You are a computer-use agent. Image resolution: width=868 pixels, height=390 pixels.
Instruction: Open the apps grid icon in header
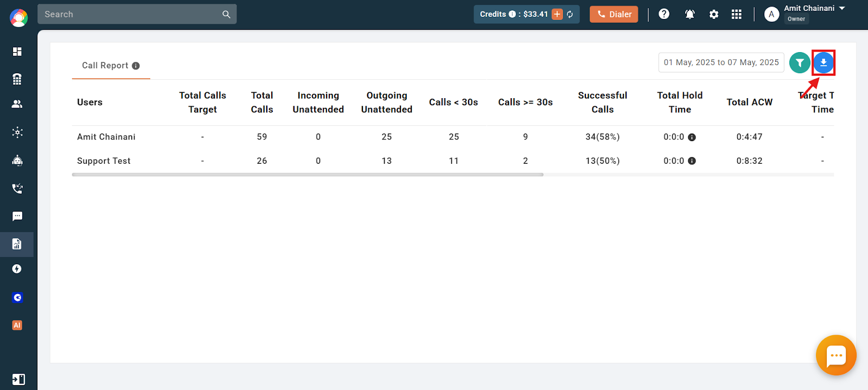coord(736,15)
